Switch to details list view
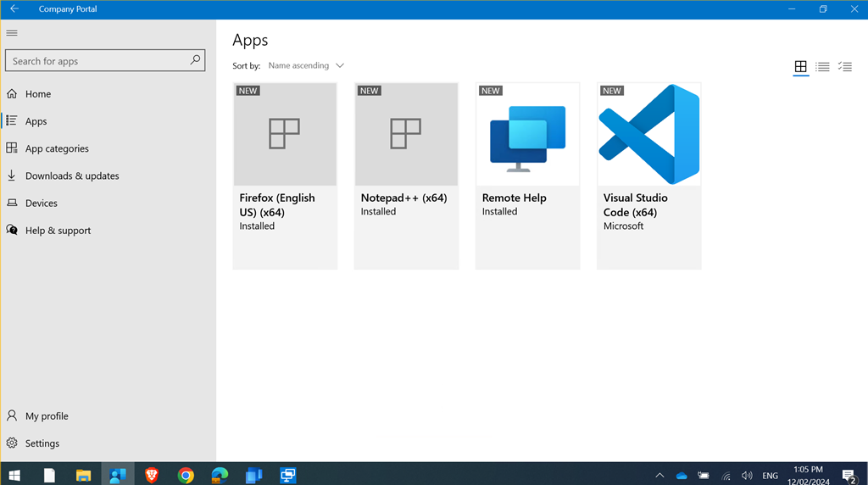 tap(822, 67)
